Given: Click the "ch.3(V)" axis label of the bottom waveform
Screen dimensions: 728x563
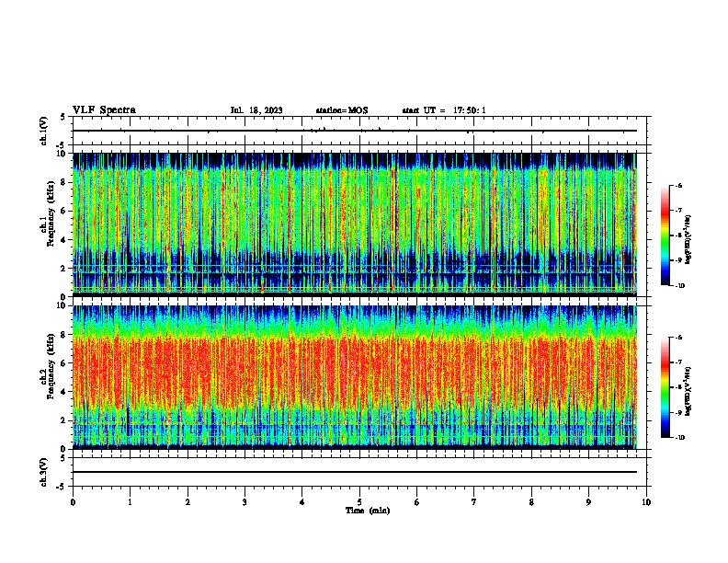Looking at the screenshot, I should pyautogui.click(x=44, y=472).
